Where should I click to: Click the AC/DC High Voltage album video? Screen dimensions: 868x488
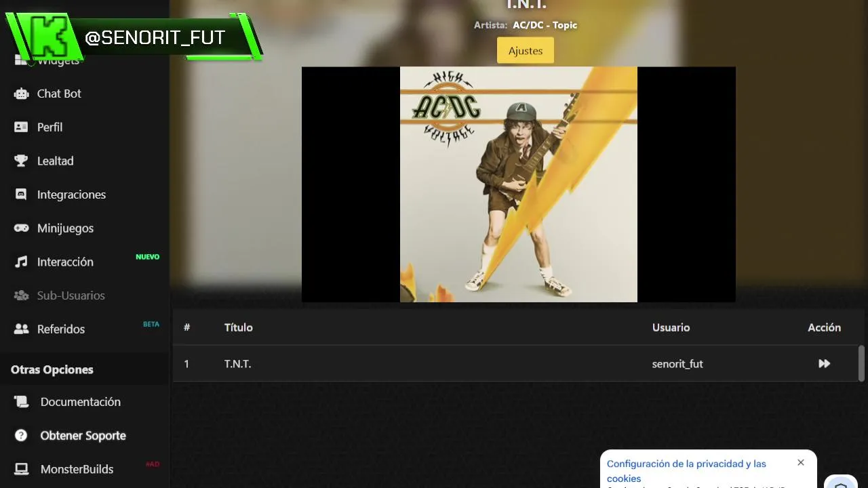point(519,184)
